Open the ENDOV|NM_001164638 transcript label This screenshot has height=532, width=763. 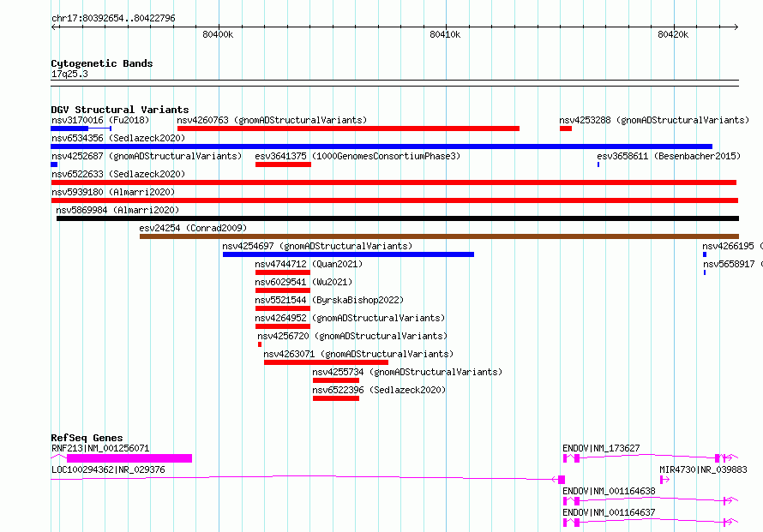pyautogui.click(x=609, y=491)
